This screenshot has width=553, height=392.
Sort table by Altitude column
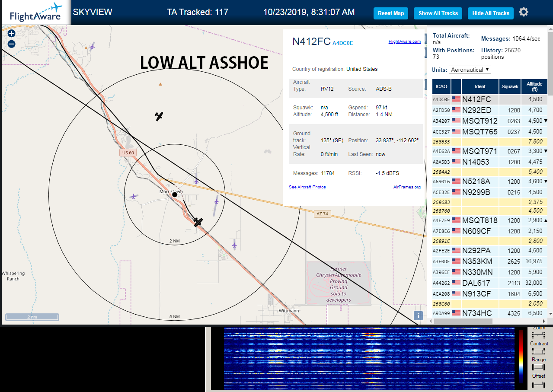click(x=534, y=86)
